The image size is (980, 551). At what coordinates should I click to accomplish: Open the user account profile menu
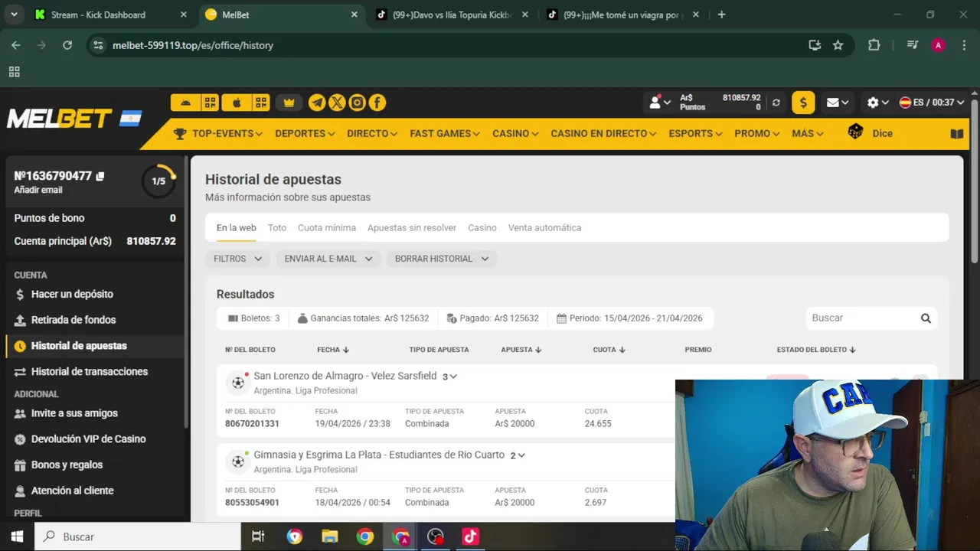pyautogui.click(x=660, y=103)
